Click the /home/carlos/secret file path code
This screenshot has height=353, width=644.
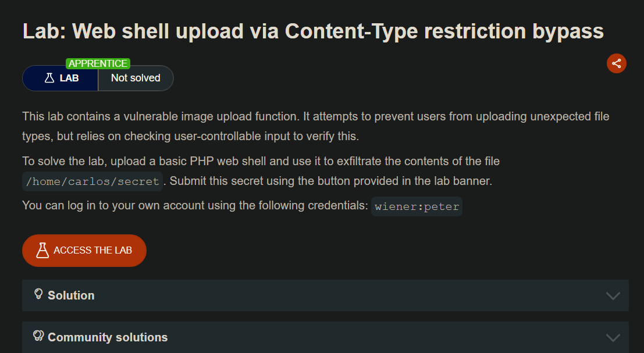coord(93,181)
